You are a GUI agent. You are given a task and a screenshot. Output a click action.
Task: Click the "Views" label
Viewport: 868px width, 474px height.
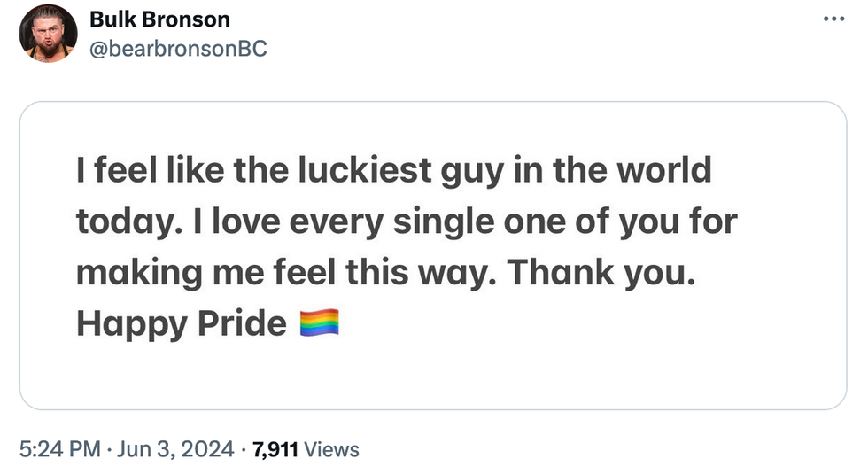tap(331, 449)
